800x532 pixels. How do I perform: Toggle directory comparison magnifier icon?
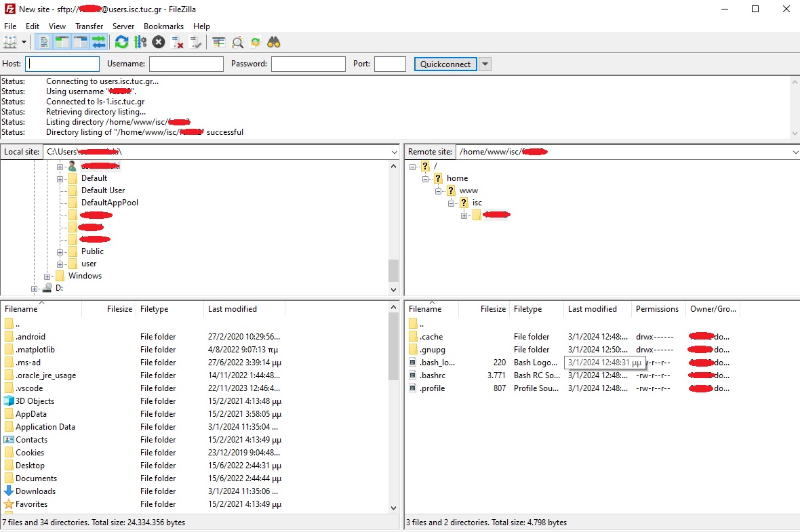pos(237,42)
